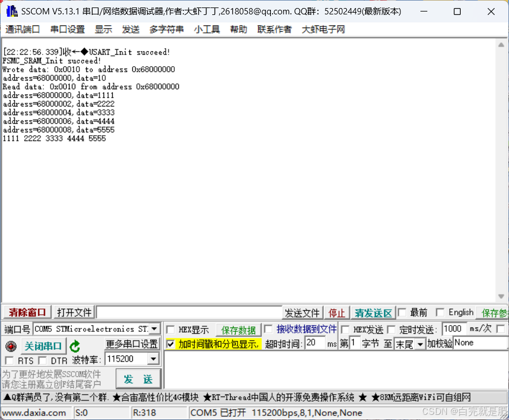This screenshot has width=509, height=420.
Task: Click the 清除窗口 button
Action: [27, 312]
